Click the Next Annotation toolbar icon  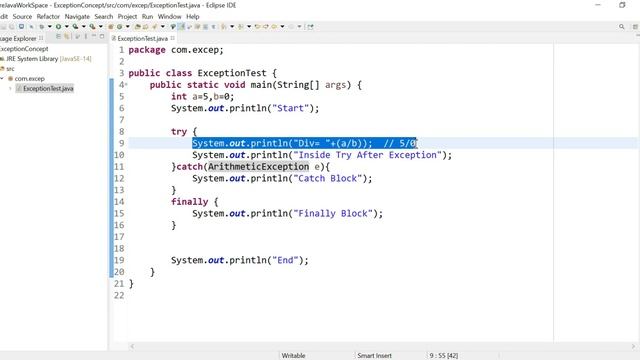click(224, 27)
